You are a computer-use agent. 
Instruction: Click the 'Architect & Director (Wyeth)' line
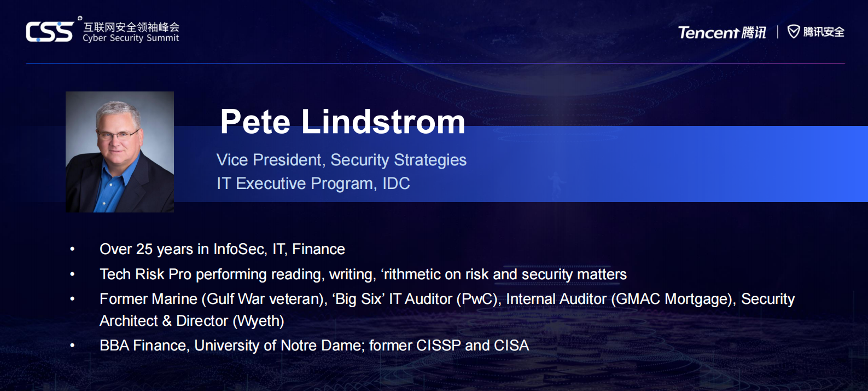tap(191, 321)
